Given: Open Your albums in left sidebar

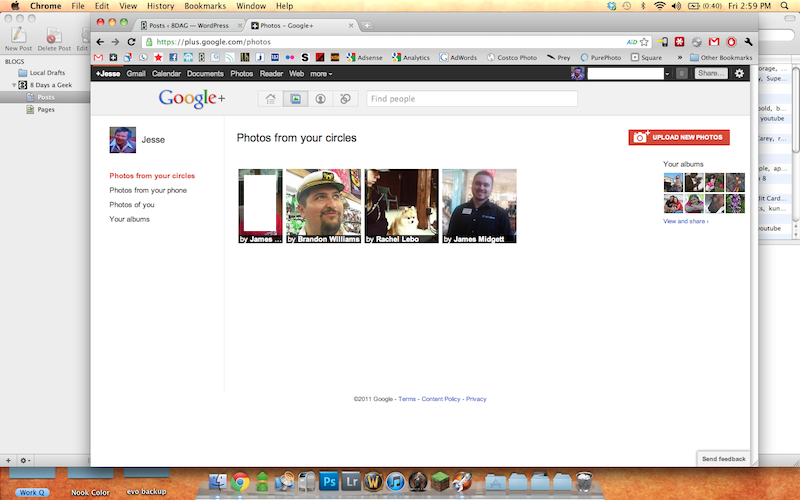Looking at the screenshot, I should pos(130,219).
